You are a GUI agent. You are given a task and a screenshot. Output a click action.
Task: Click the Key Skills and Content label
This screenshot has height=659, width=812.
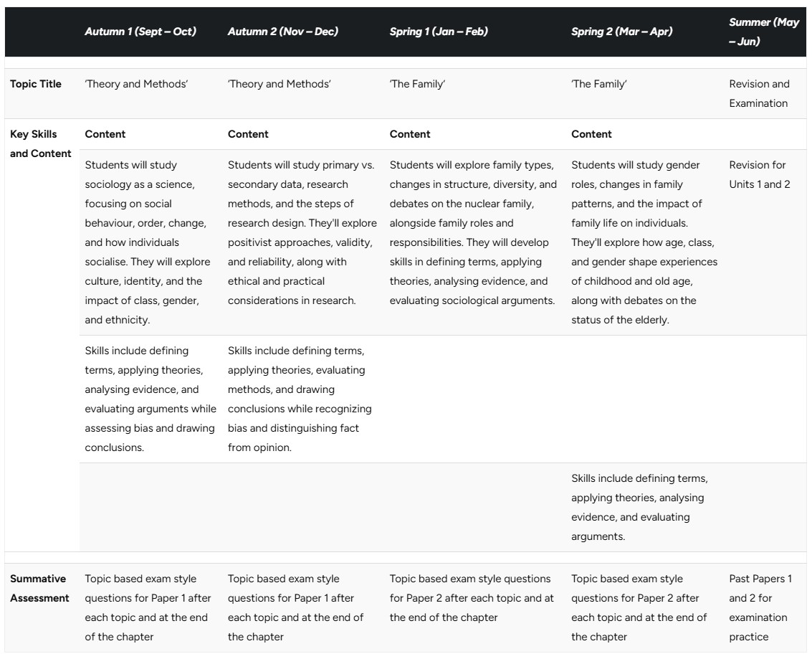click(x=40, y=143)
